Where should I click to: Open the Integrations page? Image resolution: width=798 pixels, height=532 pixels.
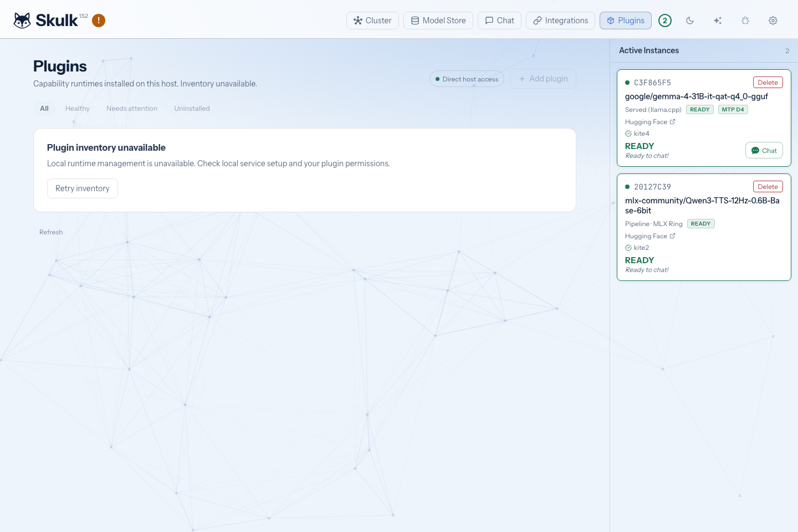(x=560, y=21)
